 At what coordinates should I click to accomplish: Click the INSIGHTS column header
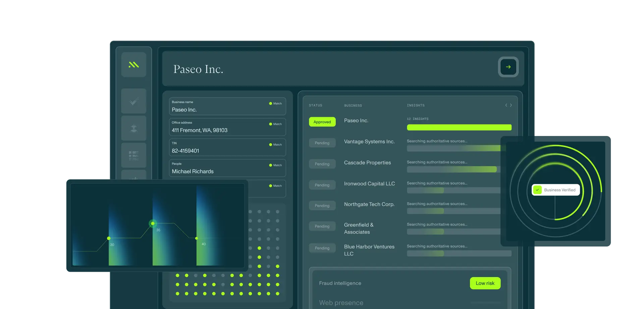pyautogui.click(x=416, y=105)
